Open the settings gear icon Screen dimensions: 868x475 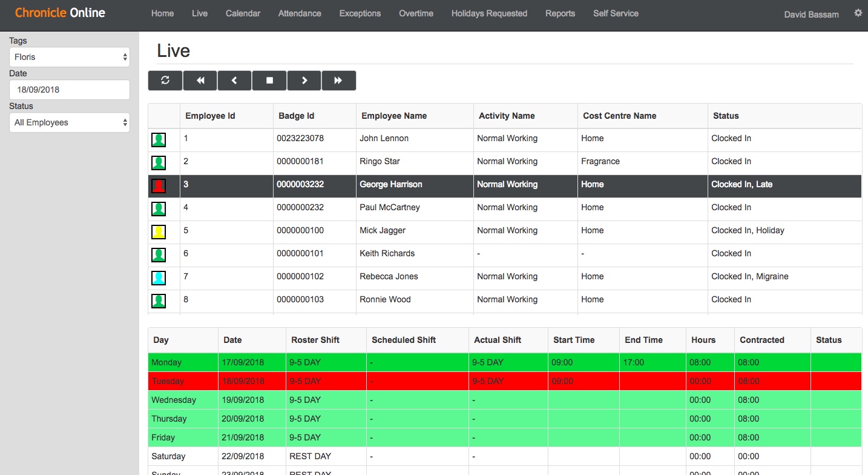point(858,13)
